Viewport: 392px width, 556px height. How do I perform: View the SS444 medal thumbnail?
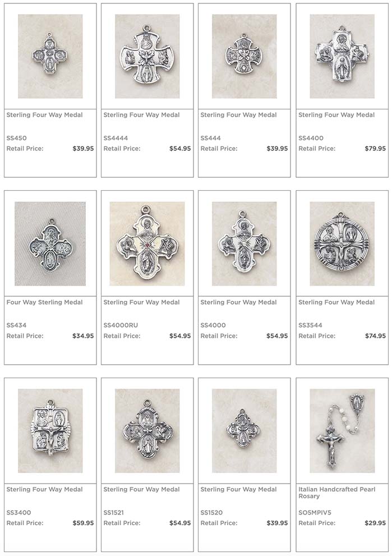tap(244, 56)
